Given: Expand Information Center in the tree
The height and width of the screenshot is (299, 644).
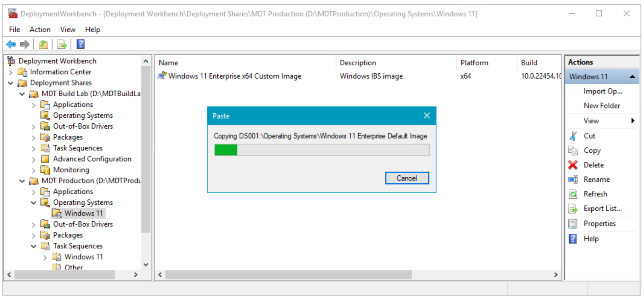Looking at the screenshot, I should pos(11,72).
